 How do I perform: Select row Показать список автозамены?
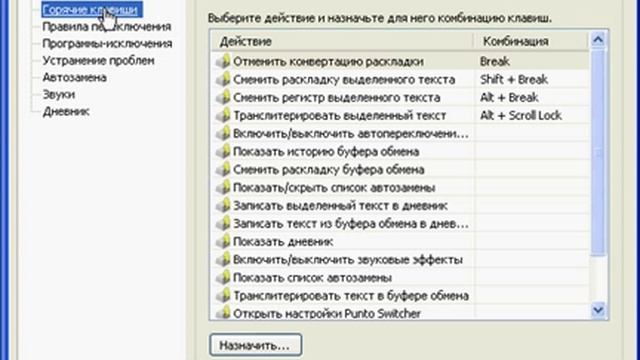[x=400, y=278]
